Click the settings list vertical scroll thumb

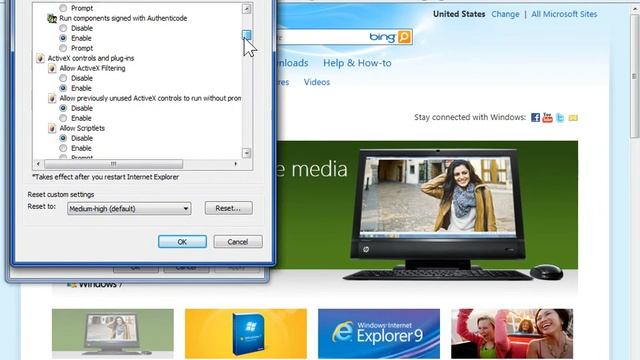pyautogui.click(x=246, y=35)
